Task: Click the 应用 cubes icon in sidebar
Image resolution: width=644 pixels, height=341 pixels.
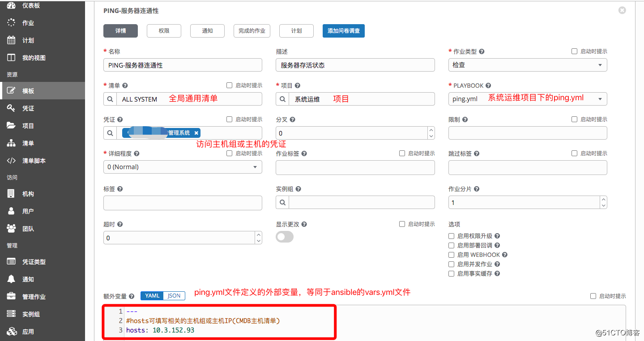Action: pyautogui.click(x=11, y=332)
